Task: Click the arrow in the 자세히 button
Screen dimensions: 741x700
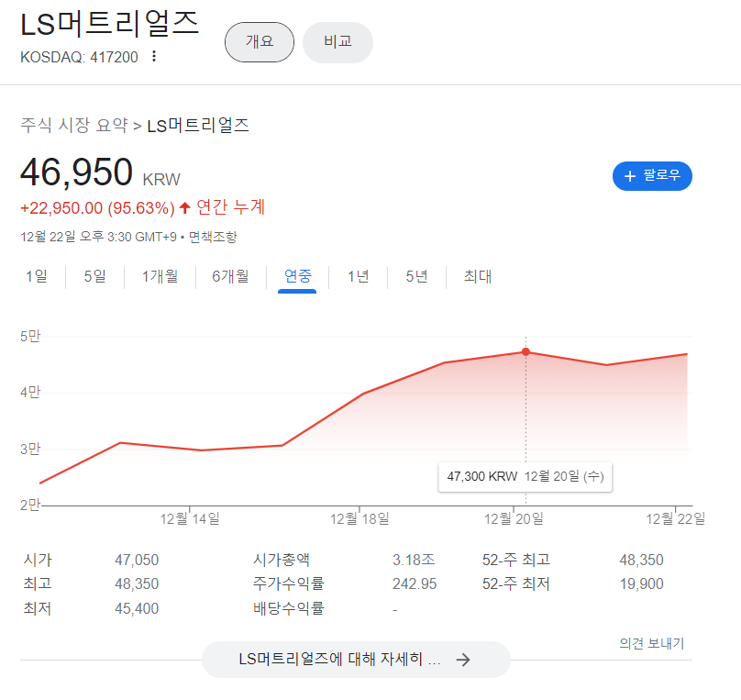Action: coord(463,660)
